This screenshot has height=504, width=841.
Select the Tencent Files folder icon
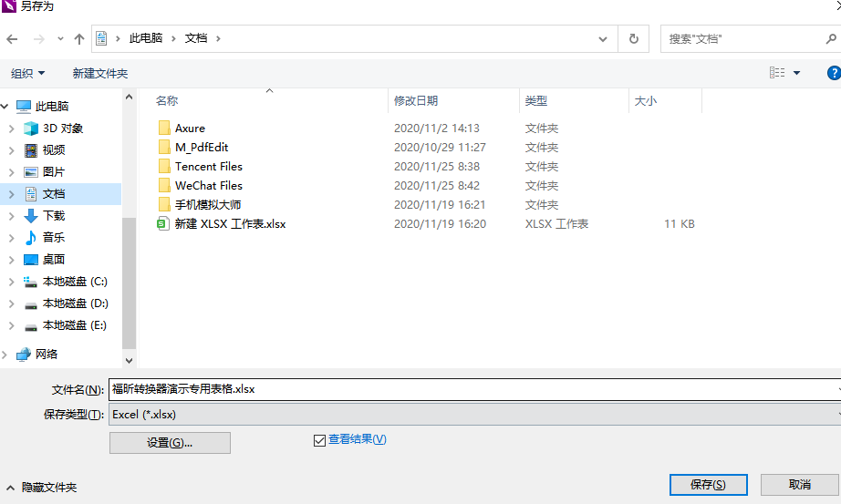click(x=164, y=166)
